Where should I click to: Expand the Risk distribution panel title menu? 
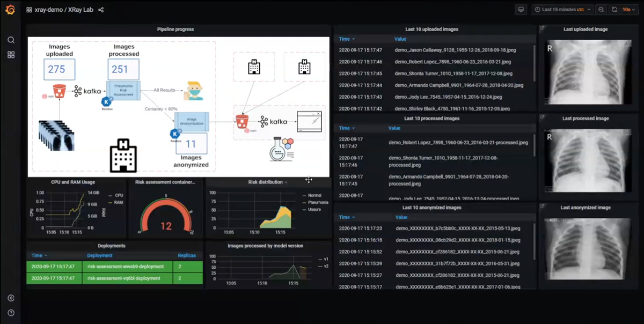268,182
